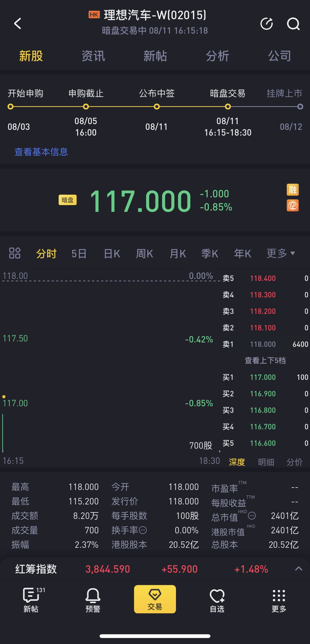Tap the orange 融 margin badge

(x=292, y=190)
